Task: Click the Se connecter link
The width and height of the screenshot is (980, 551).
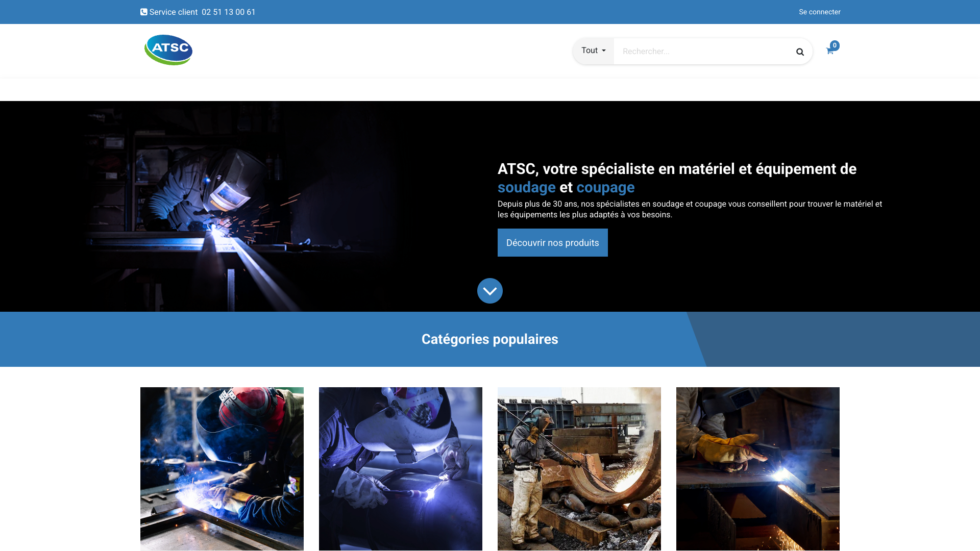Action: (820, 12)
